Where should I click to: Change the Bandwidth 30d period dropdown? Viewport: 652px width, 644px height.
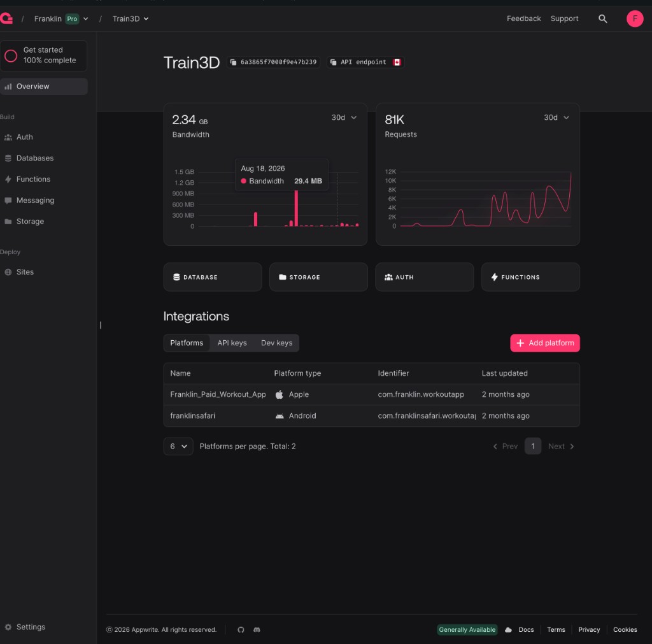point(344,118)
